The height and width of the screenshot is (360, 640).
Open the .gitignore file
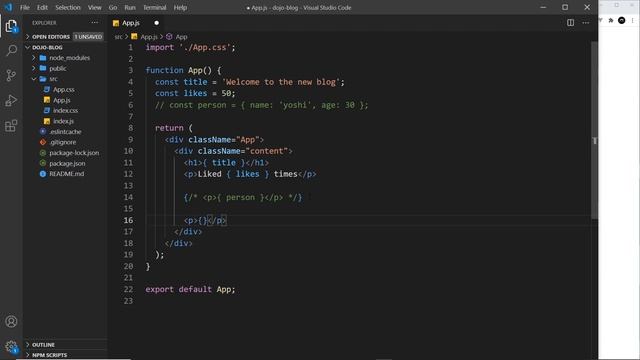point(64,142)
